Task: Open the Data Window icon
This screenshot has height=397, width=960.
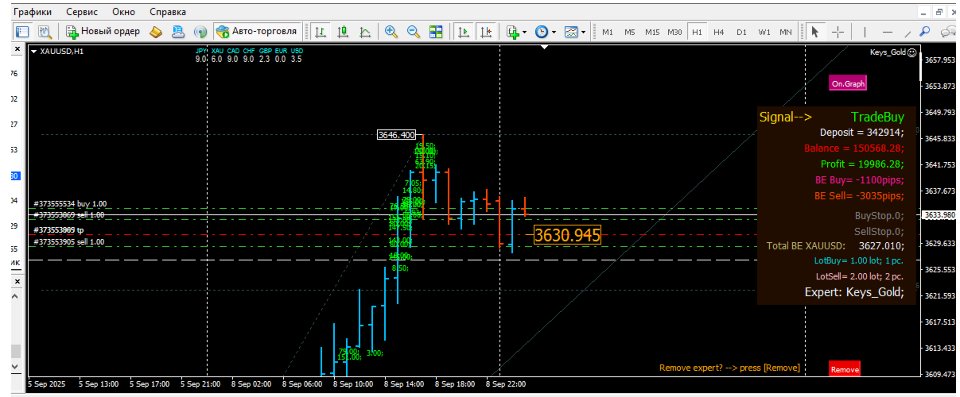Action: coord(44,31)
